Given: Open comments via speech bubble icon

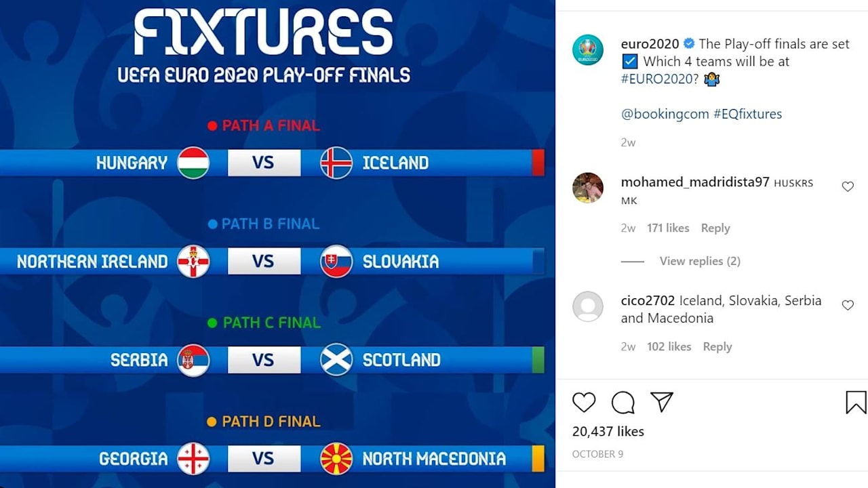Looking at the screenshot, I should [x=623, y=403].
